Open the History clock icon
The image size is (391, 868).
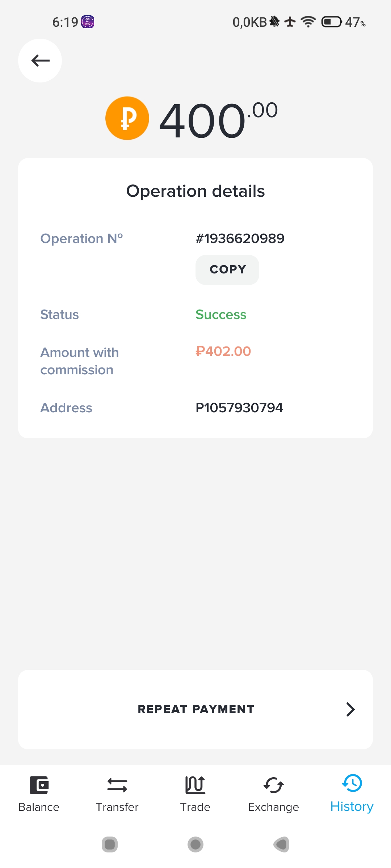(x=352, y=783)
